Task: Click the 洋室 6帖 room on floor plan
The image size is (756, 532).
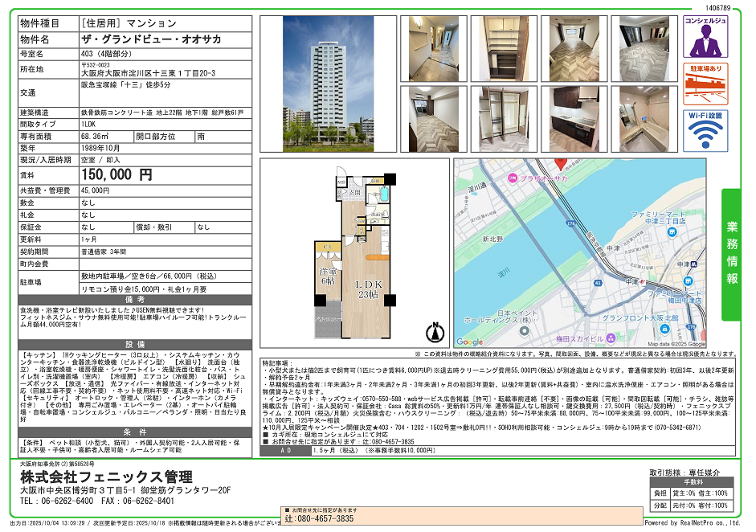Action: coord(329,277)
